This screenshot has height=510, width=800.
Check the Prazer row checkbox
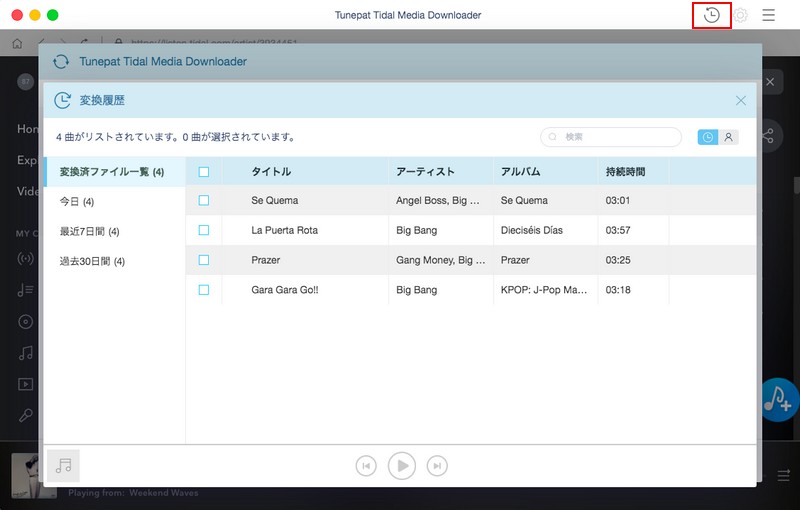[204, 260]
